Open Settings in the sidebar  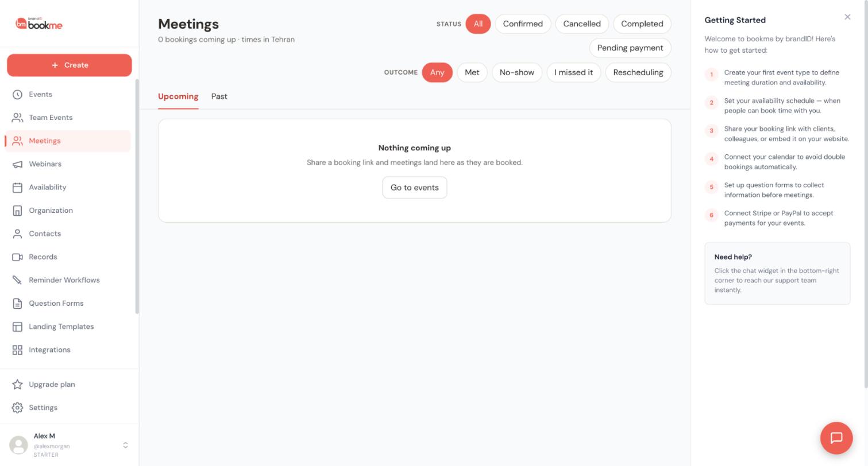tap(68, 407)
